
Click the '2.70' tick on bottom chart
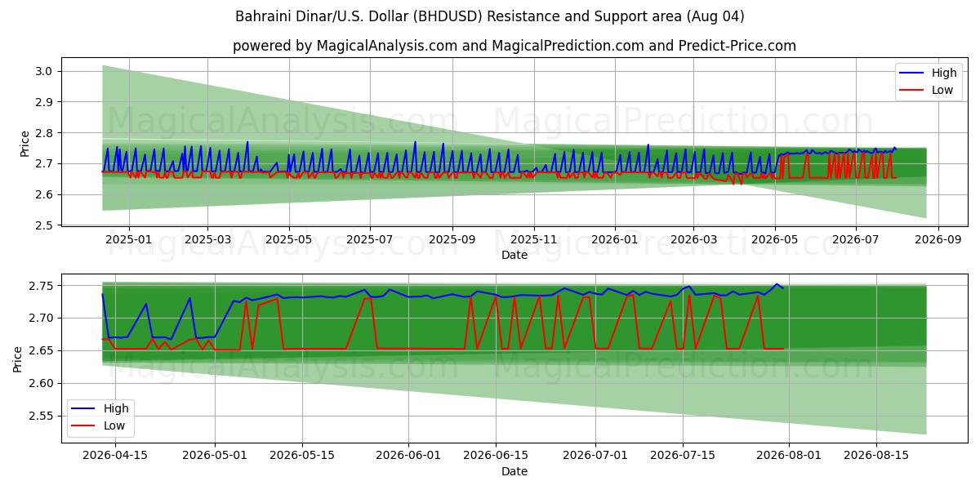point(43,318)
